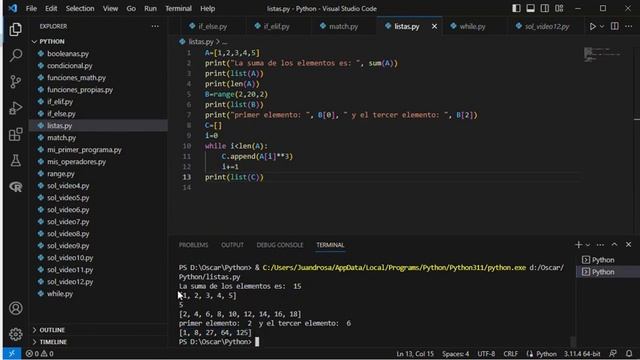Open the Run and Debug view
The height and width of the screenshot is (360, 640).
pyautogui.click(x=16, y=108)
